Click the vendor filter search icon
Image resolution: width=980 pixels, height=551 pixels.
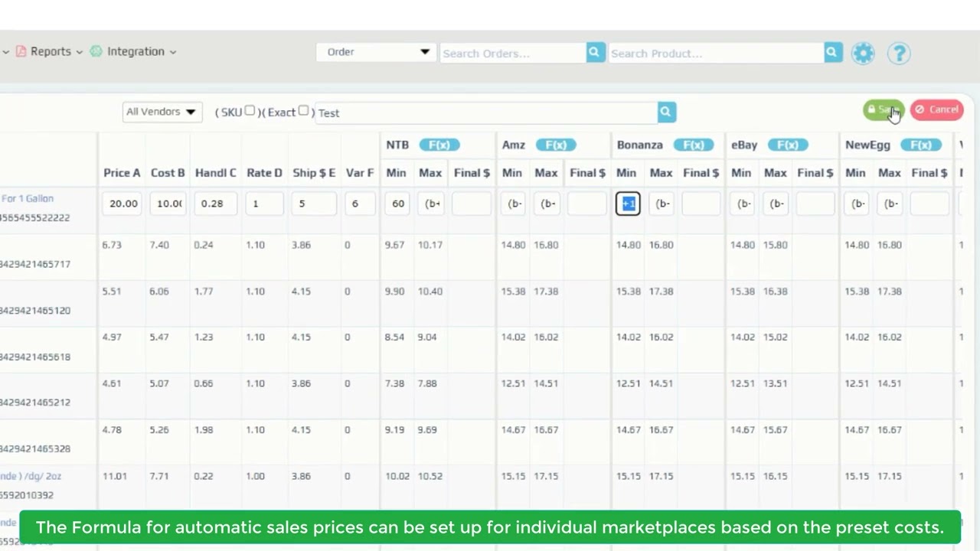666,112
